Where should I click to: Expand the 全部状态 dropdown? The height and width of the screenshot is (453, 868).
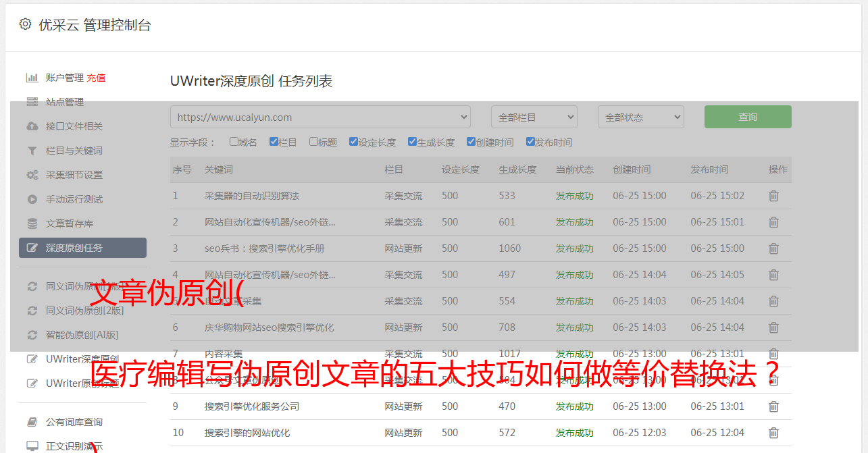[641, 117]
